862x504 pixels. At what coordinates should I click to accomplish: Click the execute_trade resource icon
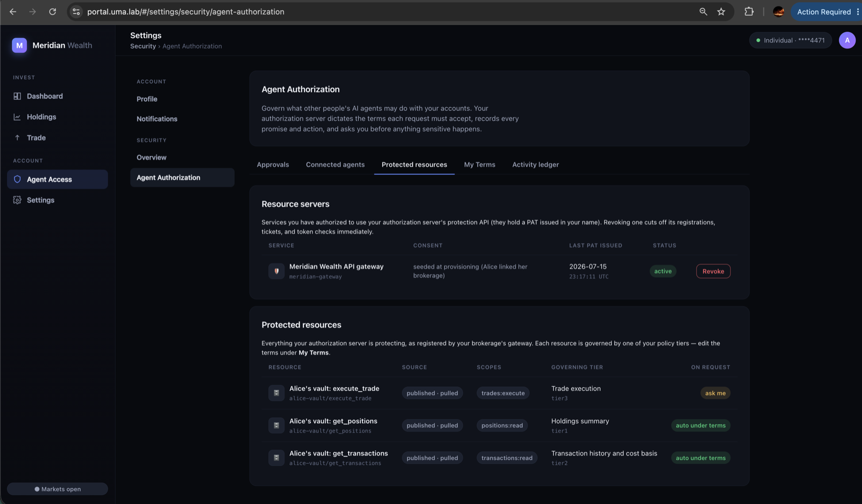click(x=276, y=393)
